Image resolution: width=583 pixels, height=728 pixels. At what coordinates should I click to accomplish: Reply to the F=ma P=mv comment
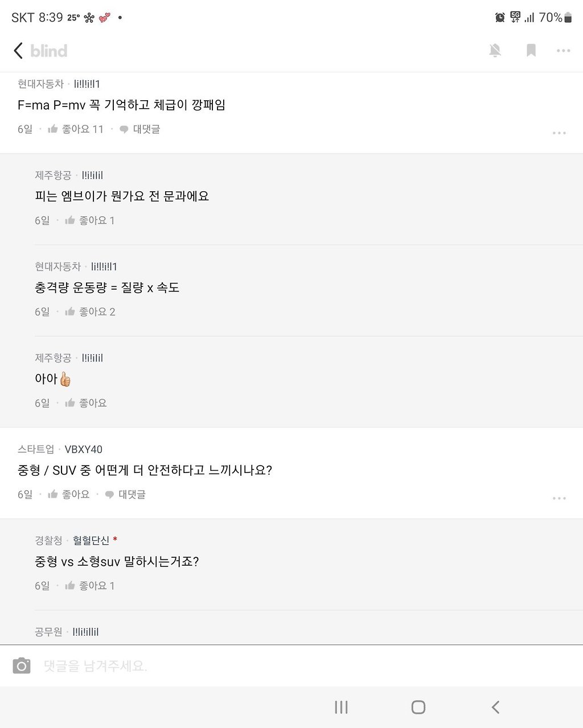139,129
